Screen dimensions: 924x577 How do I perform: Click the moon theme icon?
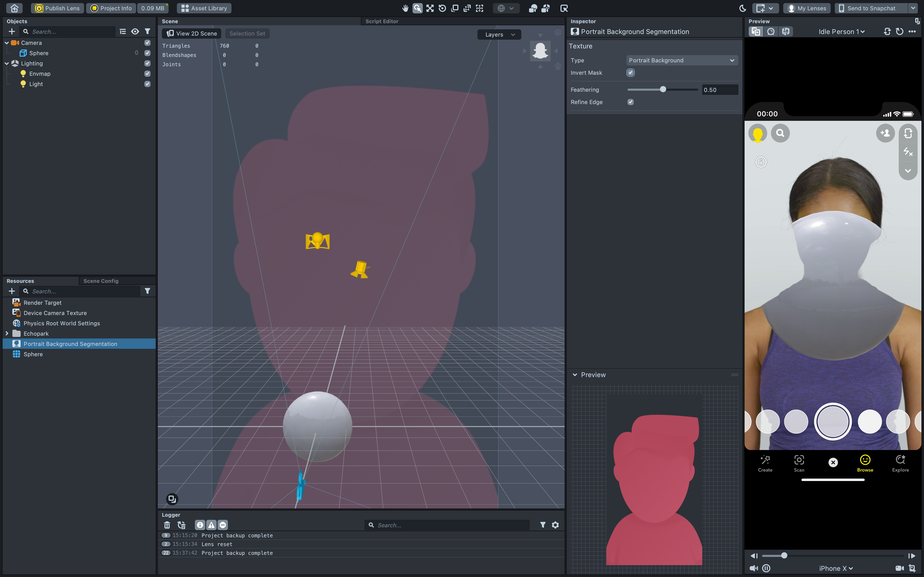(x=743, y=8)
